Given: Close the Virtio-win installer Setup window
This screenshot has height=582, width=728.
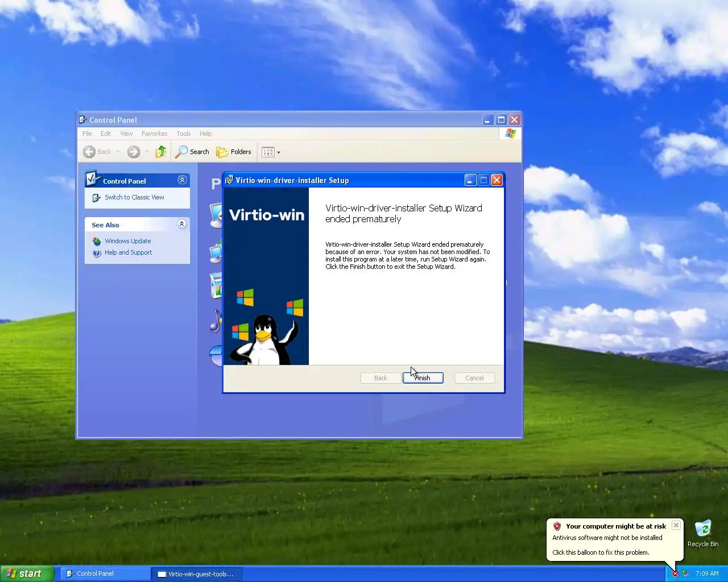Looking at the screenshot, I should pos(497,180).
